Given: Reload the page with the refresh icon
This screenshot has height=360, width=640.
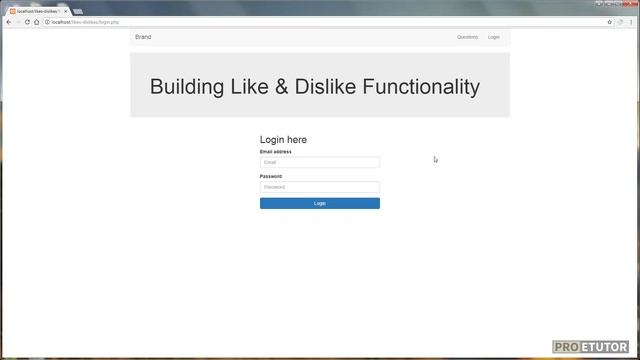Looking at the screenshot, I should pyautogui.click(x=27, y=22).
